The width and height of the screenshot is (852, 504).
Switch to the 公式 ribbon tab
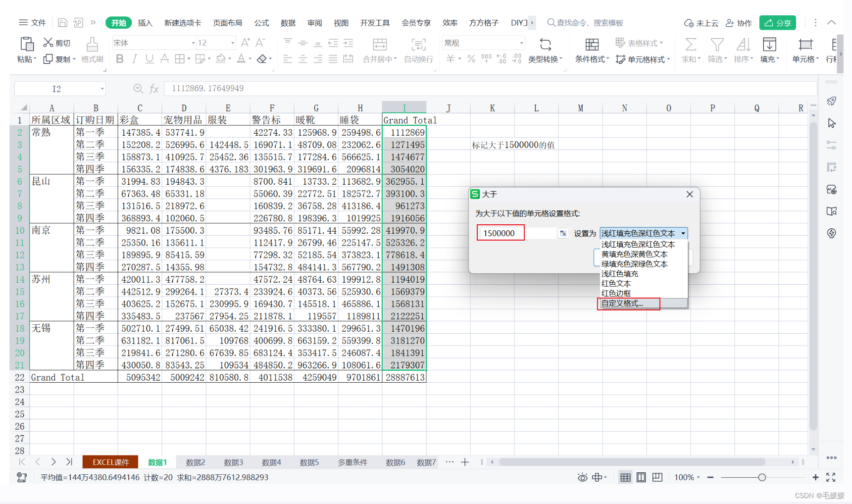(x=261, y=23)
